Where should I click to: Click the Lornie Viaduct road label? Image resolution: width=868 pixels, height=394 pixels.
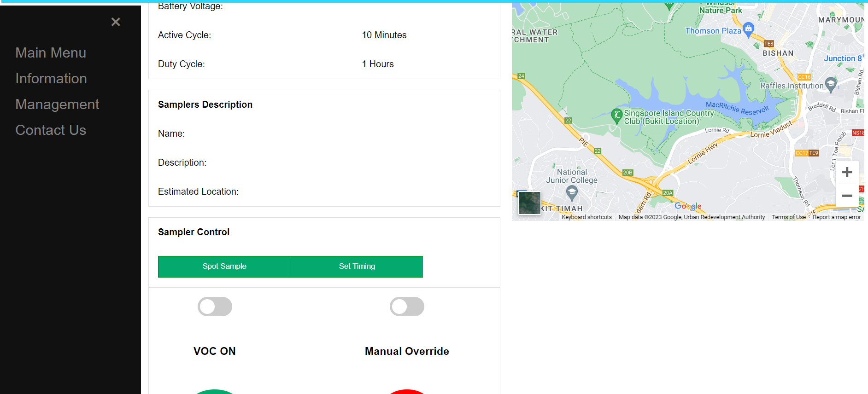(x=771, y=129)
